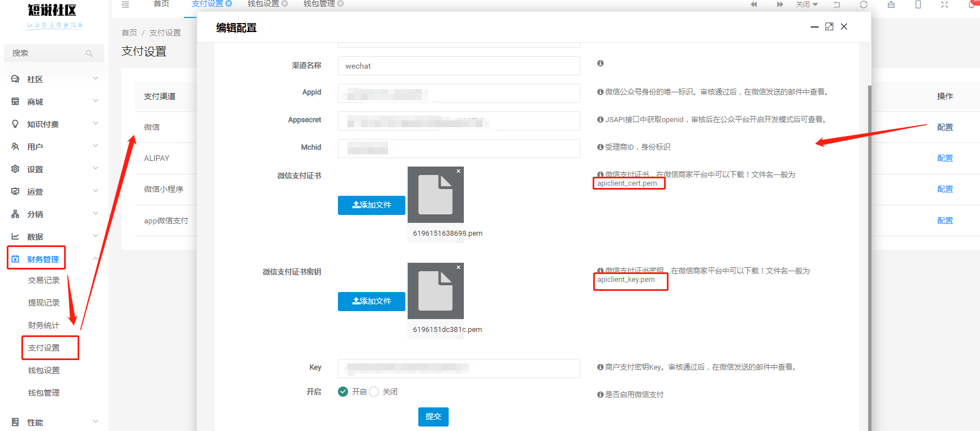Open 钱包设置 in the sidebar menu
The height and width of the screenshot is (431, 980).
click(x=44, y=370)
